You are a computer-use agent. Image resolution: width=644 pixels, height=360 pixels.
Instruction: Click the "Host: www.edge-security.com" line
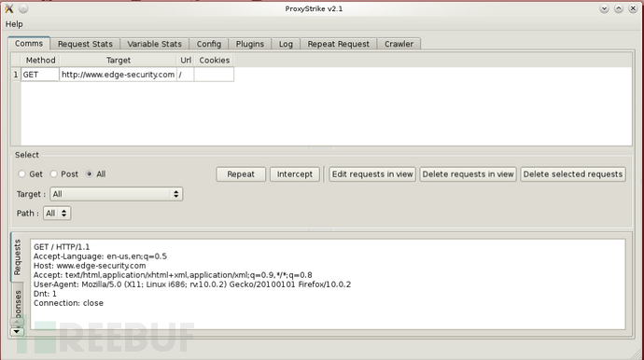90,266
